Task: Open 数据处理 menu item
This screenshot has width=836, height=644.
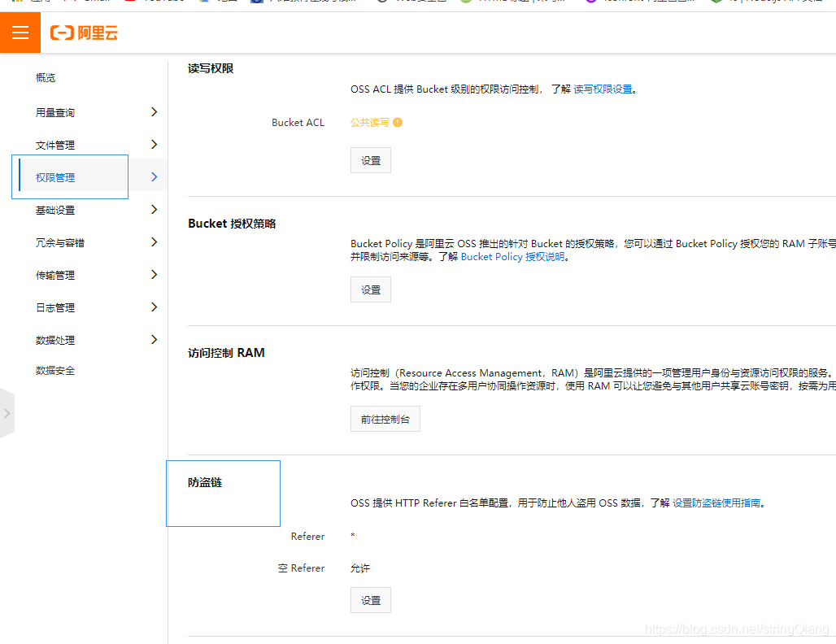Action: coord(55,340)
